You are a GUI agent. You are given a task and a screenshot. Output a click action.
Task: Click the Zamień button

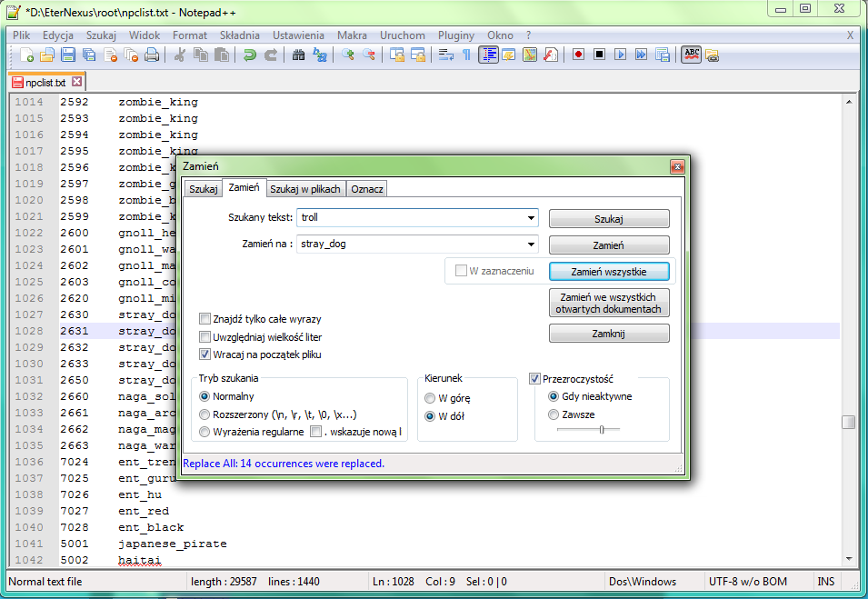tap(609, 245)
